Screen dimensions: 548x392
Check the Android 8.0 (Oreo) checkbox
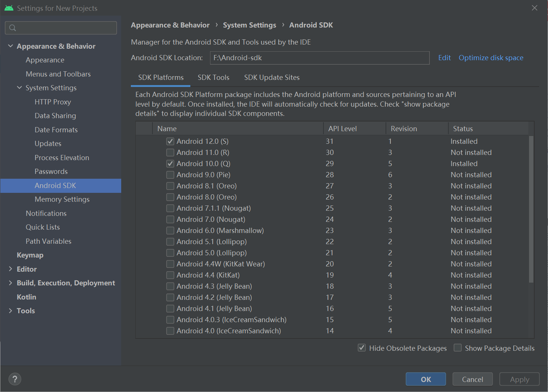pyautogui.click(x=170, y=197)
